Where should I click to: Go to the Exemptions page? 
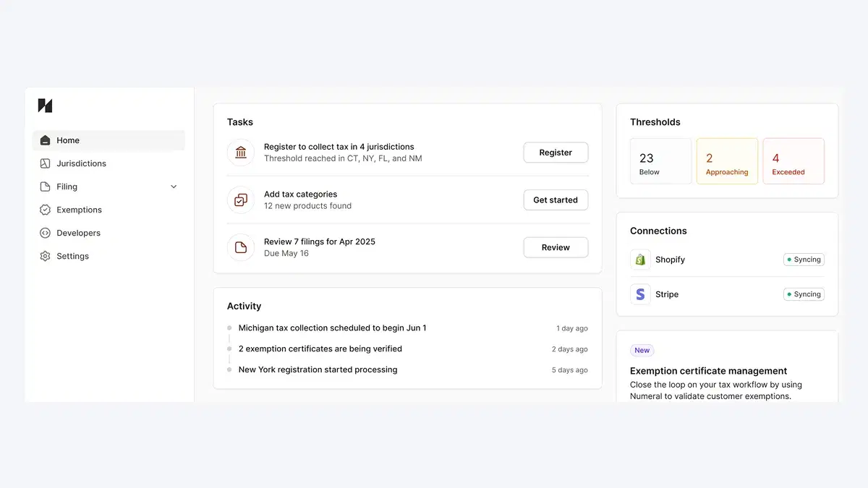point(109,210)
